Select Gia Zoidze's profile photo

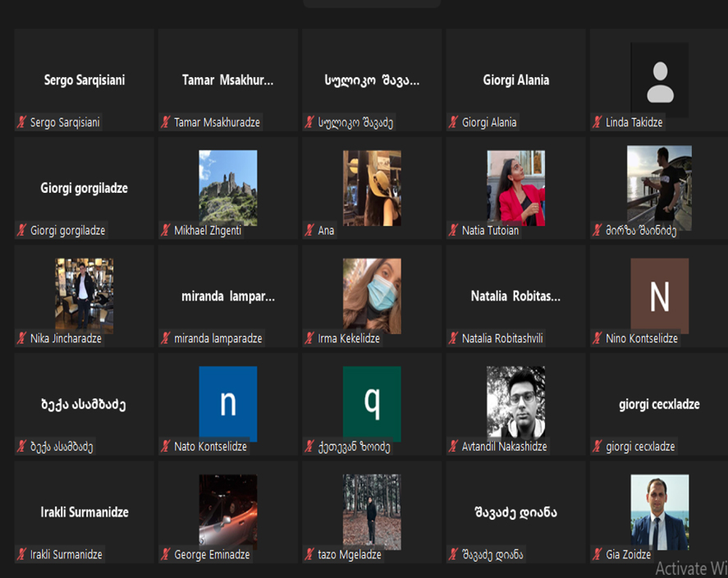(659, 511)
